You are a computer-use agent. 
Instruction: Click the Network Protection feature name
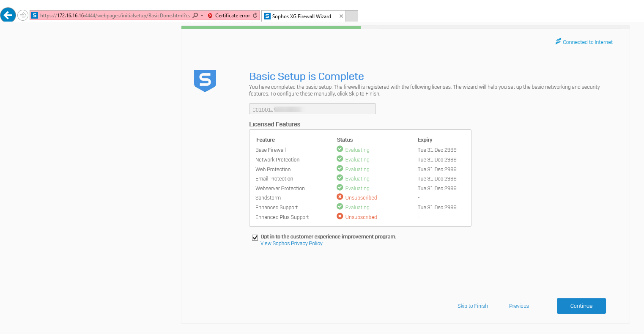click(x=277, y=160)
